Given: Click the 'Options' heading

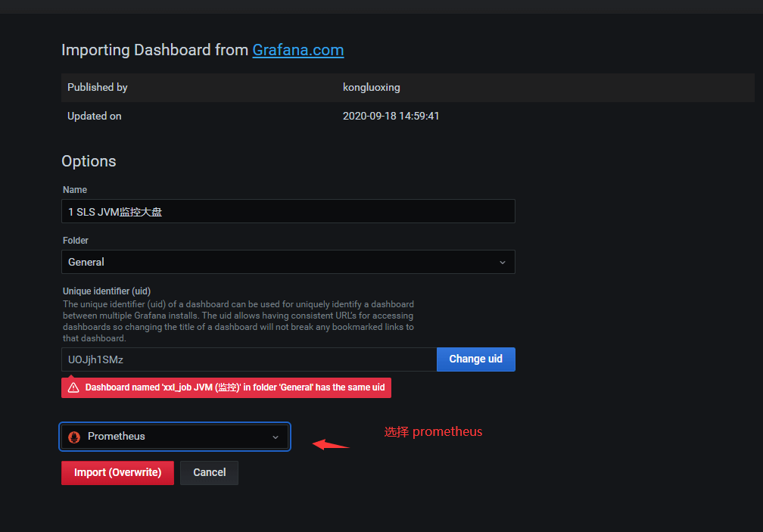Looking at the screenshot, I should pos(89,161).
